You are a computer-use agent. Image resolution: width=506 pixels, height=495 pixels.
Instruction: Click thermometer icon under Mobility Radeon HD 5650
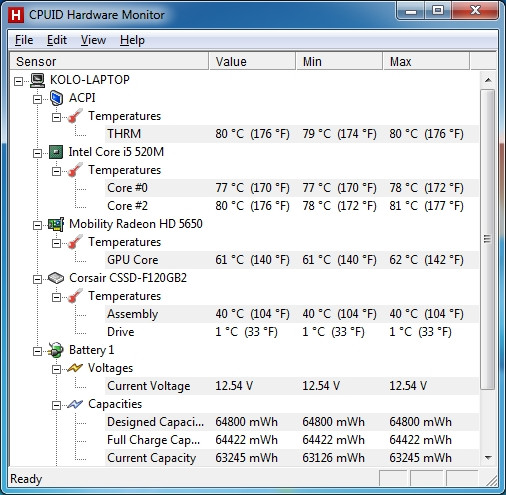click(75, 242)
